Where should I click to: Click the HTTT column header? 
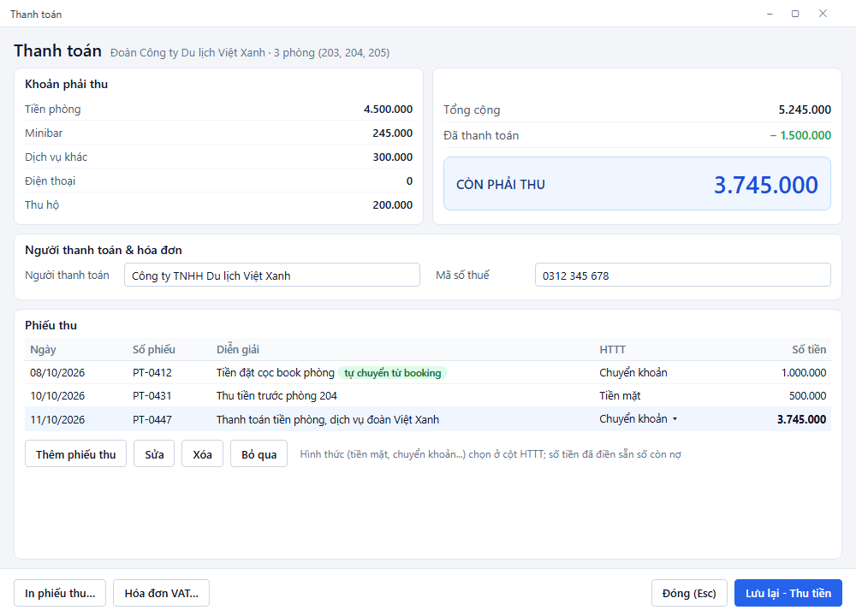[613, 350]
